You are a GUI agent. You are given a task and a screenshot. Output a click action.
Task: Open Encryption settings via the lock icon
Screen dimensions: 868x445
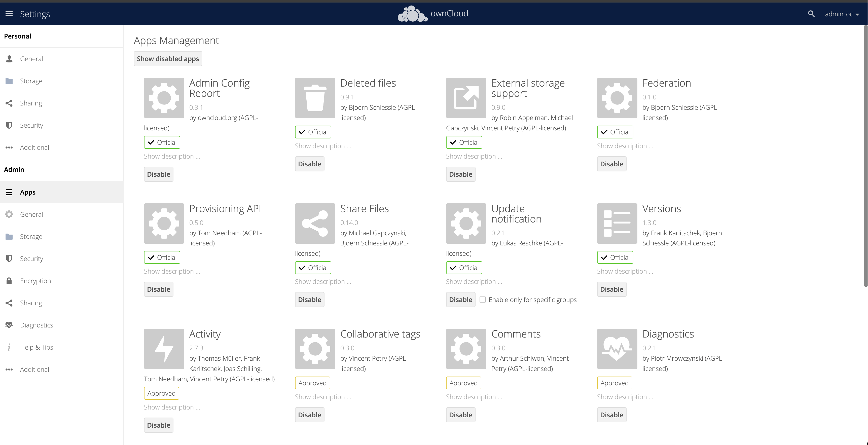click(9, 281)
